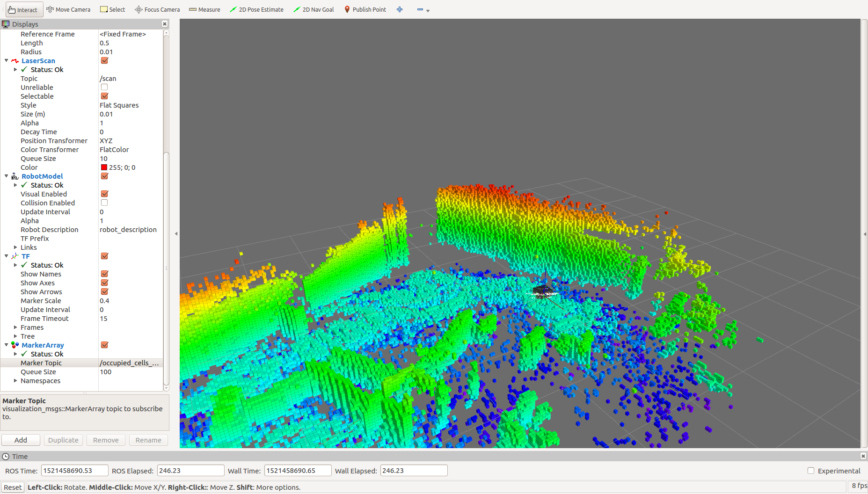This screenshot has width=868, height=494.
Task: Select the 2D Nav Goal tool
Action: 314,9
